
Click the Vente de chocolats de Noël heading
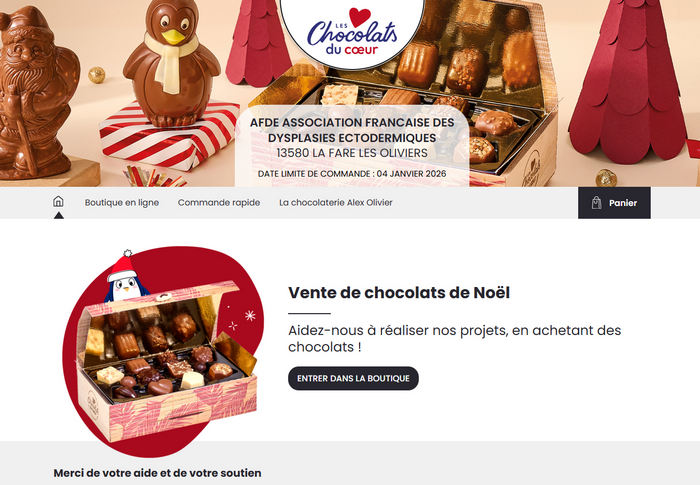(x=399, y=293)
